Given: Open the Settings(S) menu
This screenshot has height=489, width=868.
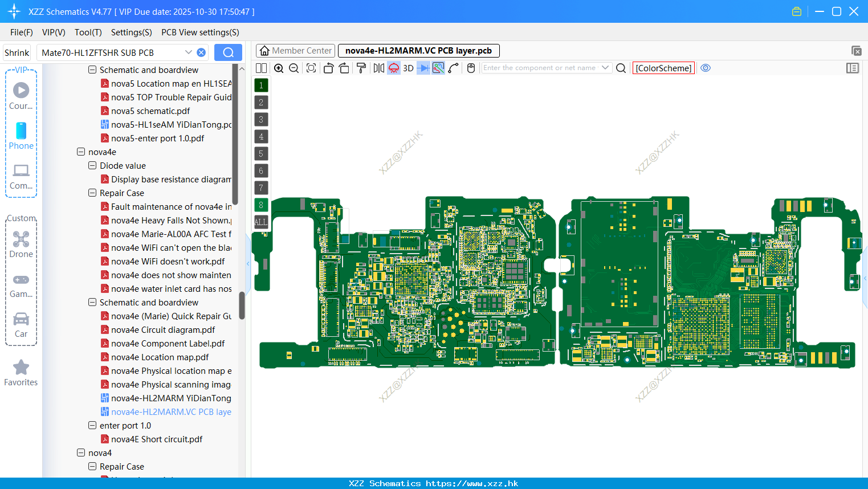Looking at the screenshot, I should (132, 32).
